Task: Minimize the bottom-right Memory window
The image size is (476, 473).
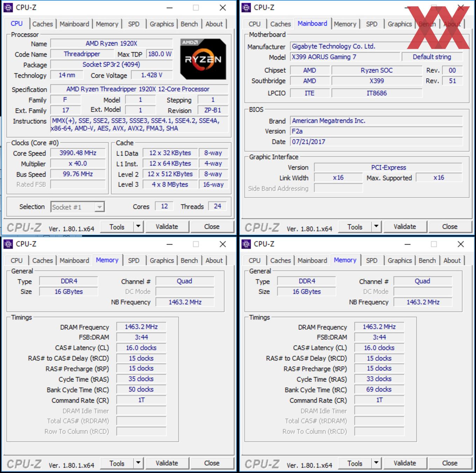Action: (x=408, y=244)
